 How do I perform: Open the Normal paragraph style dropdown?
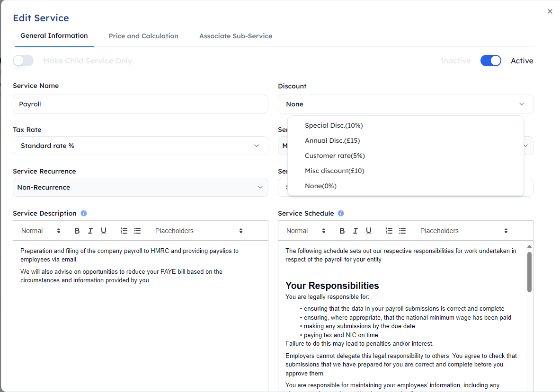coord(41,231)
